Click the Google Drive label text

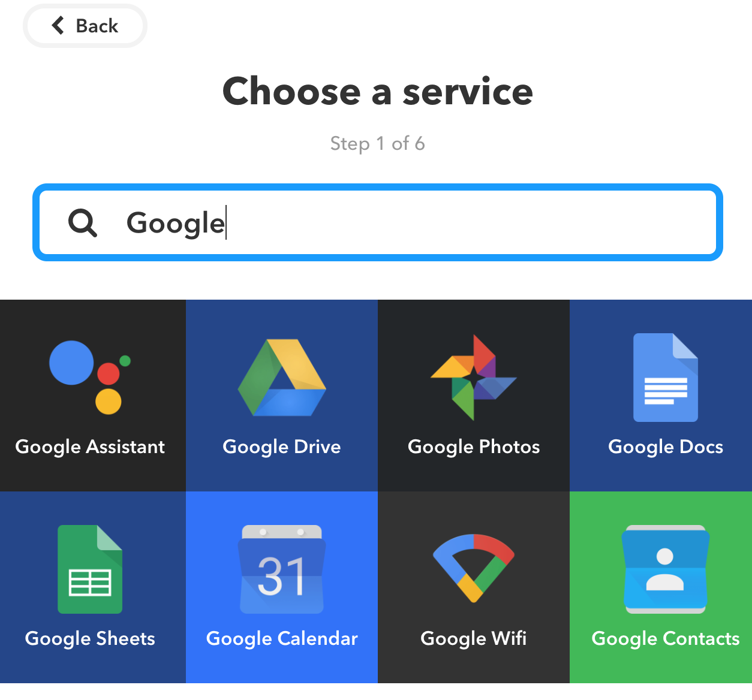pos(282,447)
